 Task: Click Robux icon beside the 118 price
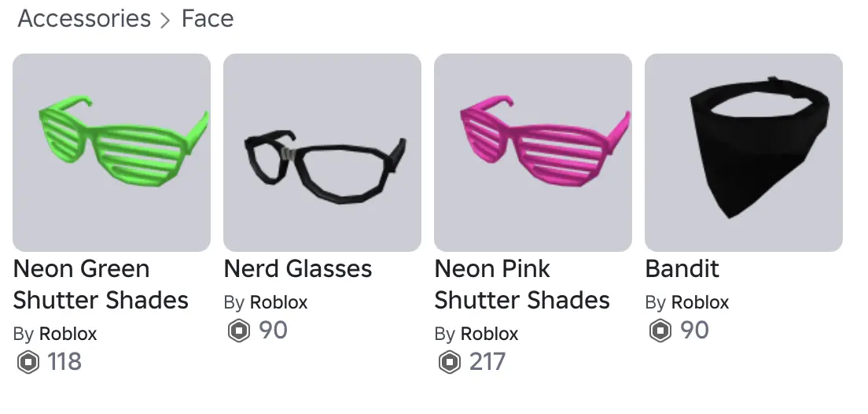28,362
